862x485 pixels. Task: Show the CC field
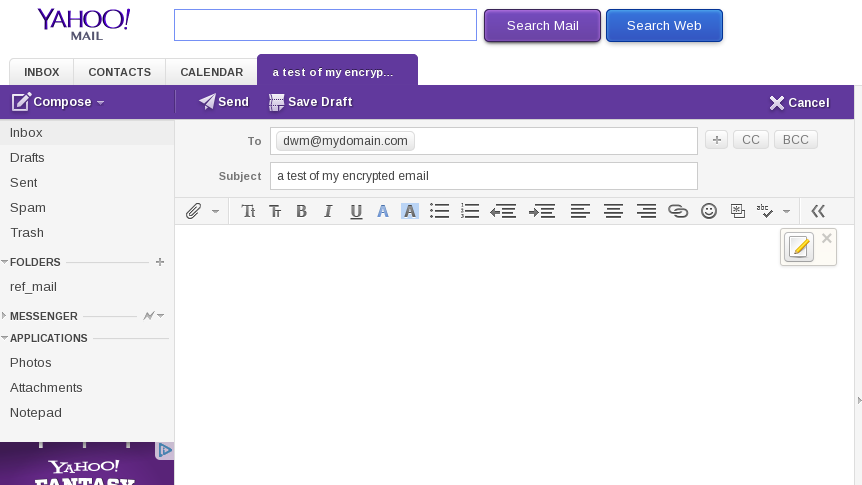coord(751,140)
